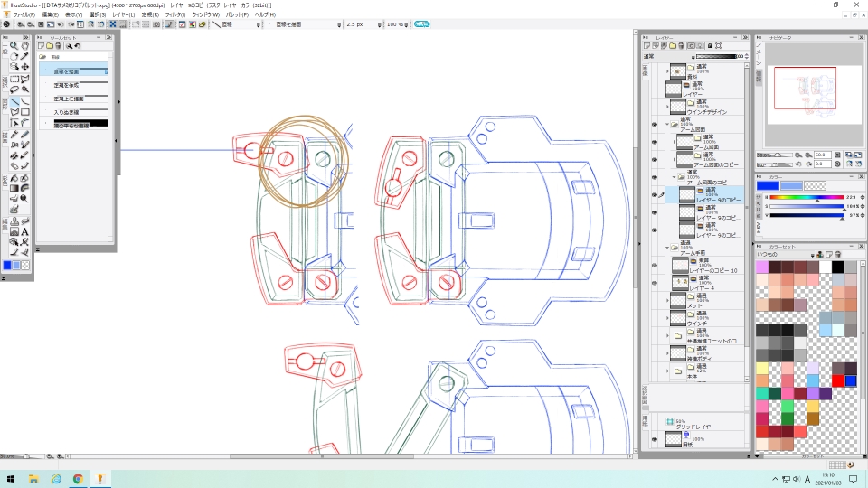
Task: Hide the レイヤー 4 layer
Action: point(655,283)
